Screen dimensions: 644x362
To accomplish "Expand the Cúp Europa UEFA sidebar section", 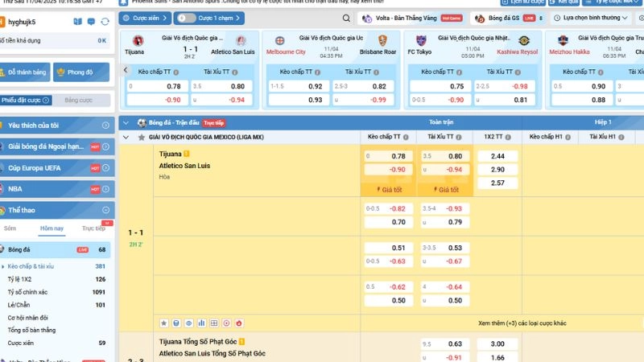I will pyautogui.click(x=105, y=168).
